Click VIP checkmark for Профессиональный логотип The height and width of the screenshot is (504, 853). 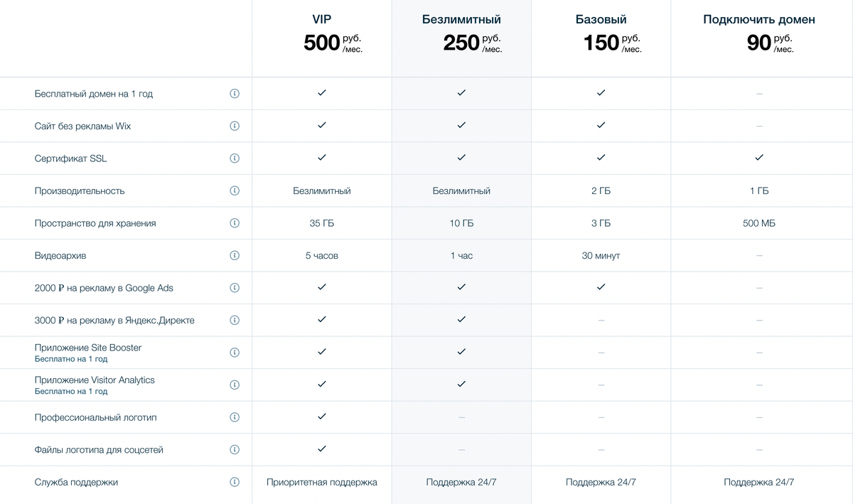322,416
